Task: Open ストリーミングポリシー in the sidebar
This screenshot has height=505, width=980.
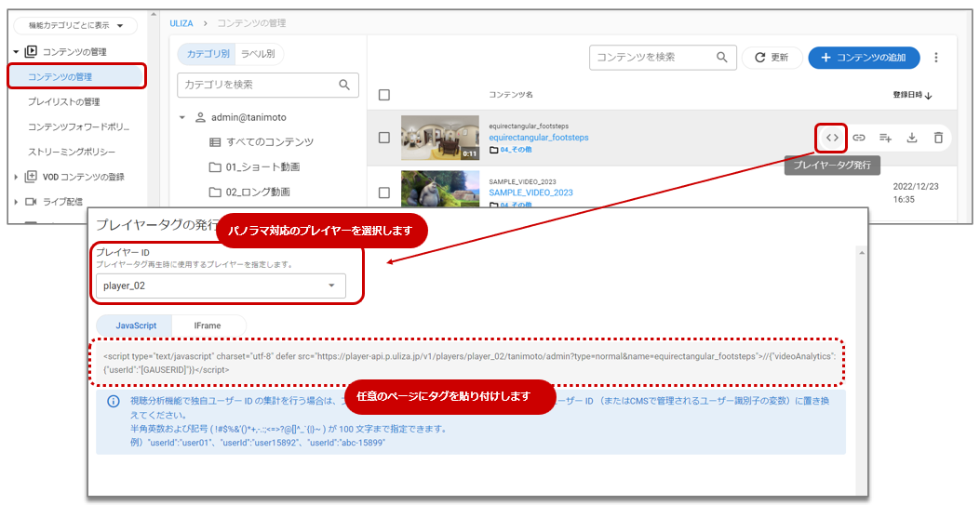Action: pyautogui.click(x=72, y=152)
